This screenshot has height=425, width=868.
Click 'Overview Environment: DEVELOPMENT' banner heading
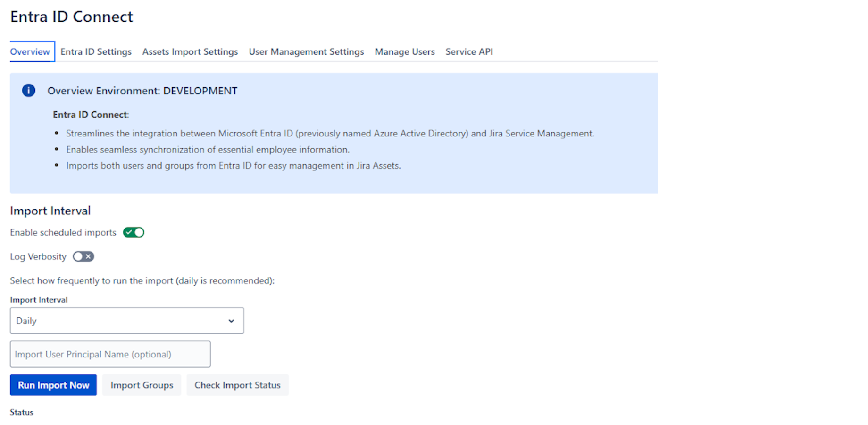[x=142, y=91]
